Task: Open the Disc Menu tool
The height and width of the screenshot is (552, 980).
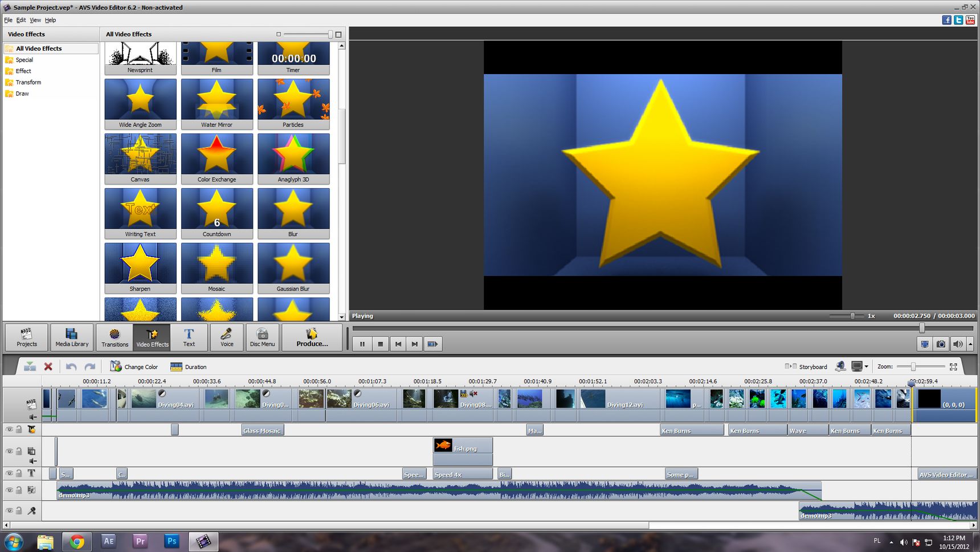Action: pos(262,336)
